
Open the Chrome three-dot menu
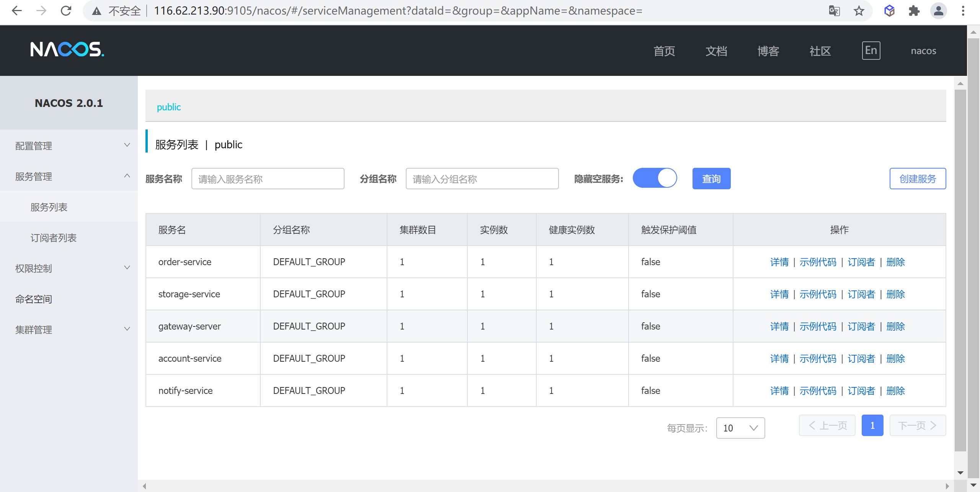[x=963, y=11]
